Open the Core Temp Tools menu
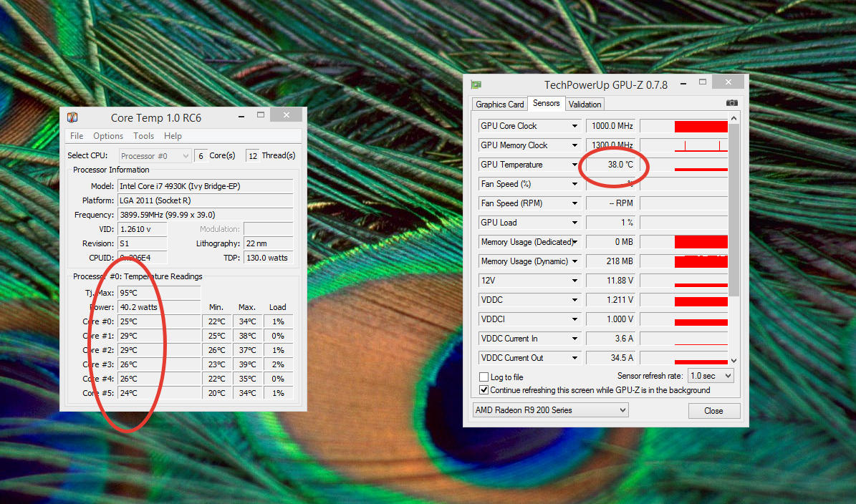Image resolution: width=856 pixels, height=504 pixels. point(143,136)
